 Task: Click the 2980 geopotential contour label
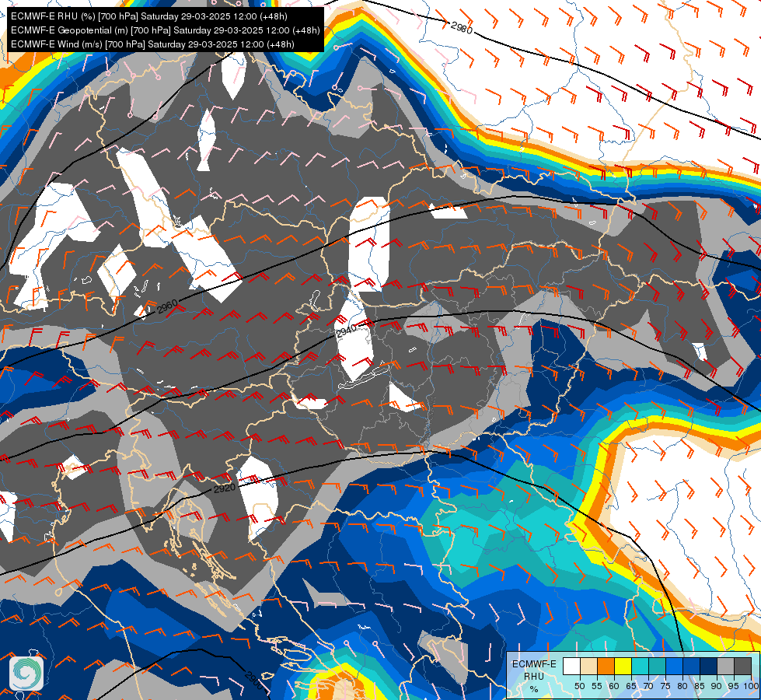tap(462, 28)
